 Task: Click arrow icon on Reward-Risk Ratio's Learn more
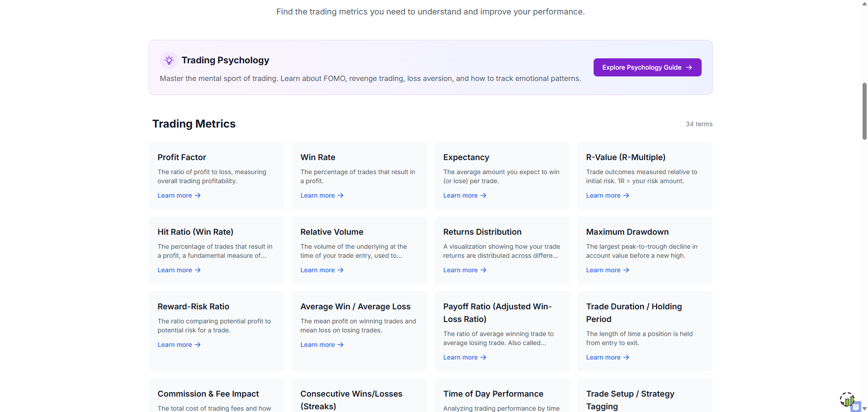click(198, 345)
